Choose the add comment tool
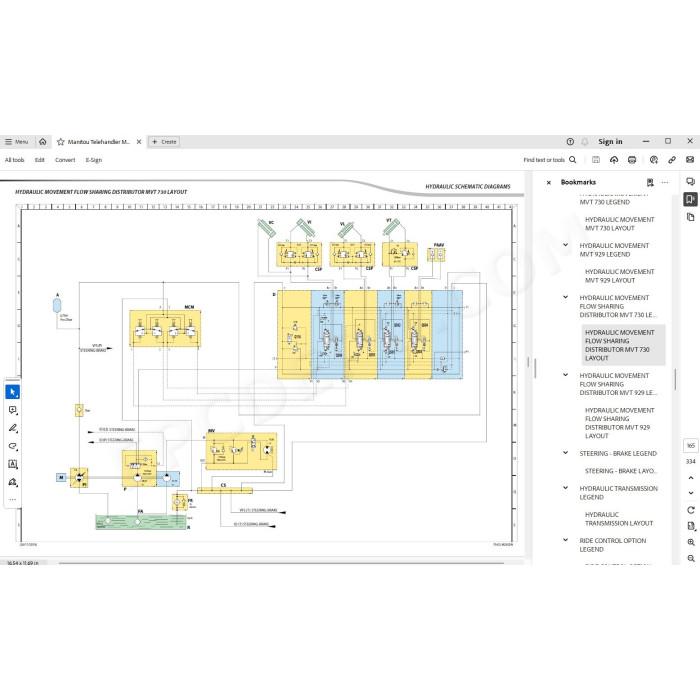Image resolution: width=700 pixels, height=700 pixels. pos(12,410)
